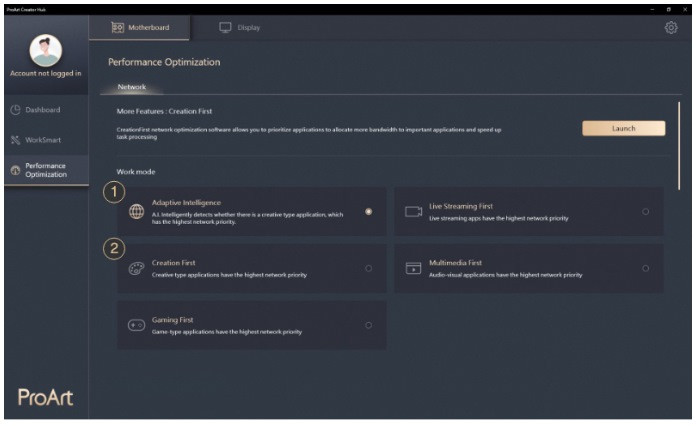Switch to the Display tab

coord(240,28)
